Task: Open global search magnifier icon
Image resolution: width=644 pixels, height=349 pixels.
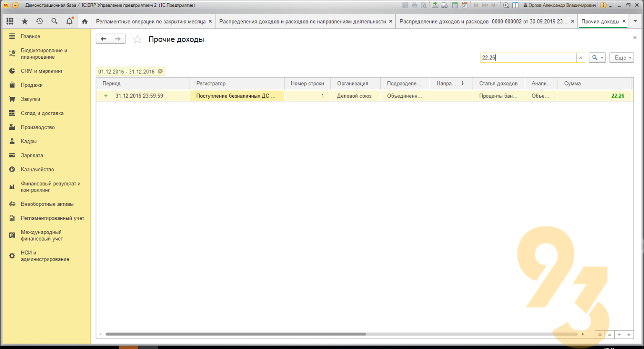Action: [55, 21]
